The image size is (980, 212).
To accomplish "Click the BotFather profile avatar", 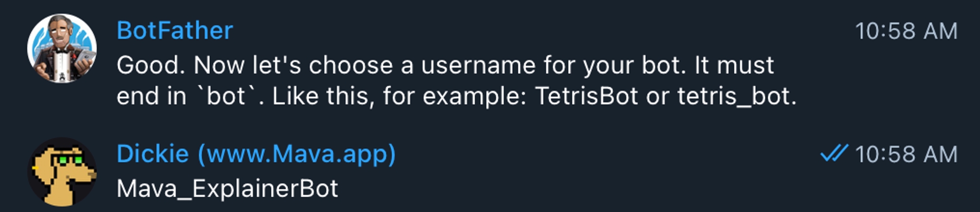I will point(62,48).
